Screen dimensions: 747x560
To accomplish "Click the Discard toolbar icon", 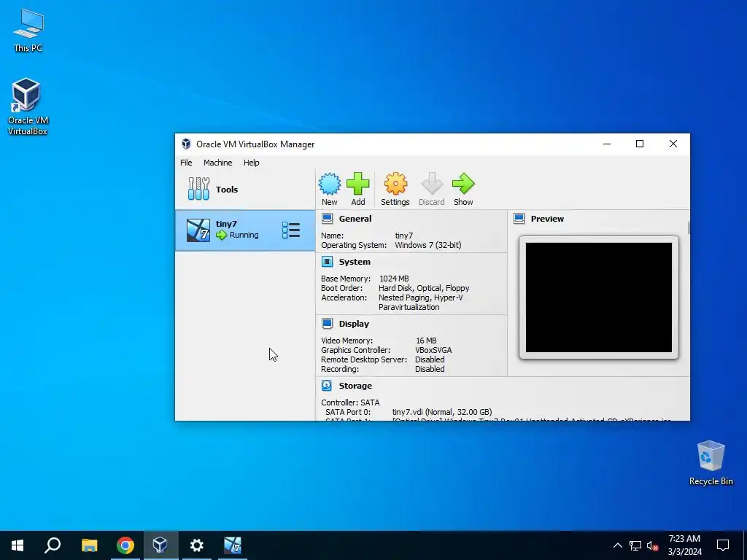I will [x=432, y=184].
